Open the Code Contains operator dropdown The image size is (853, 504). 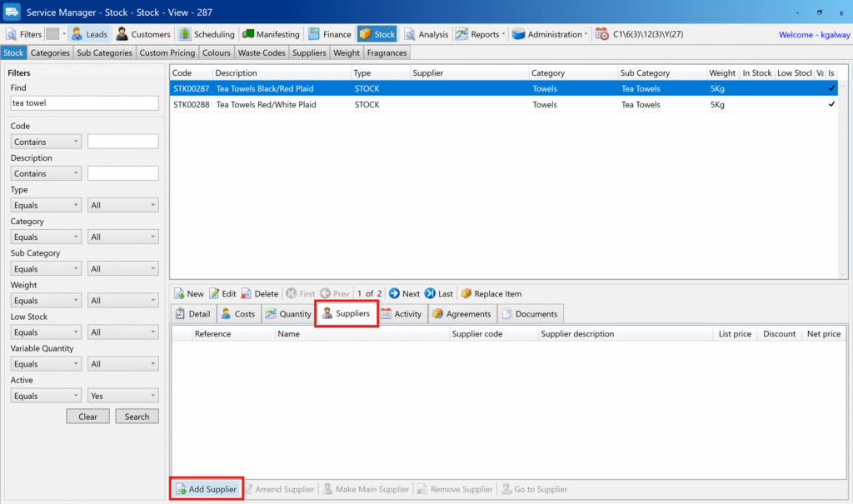tap(46, 142)
